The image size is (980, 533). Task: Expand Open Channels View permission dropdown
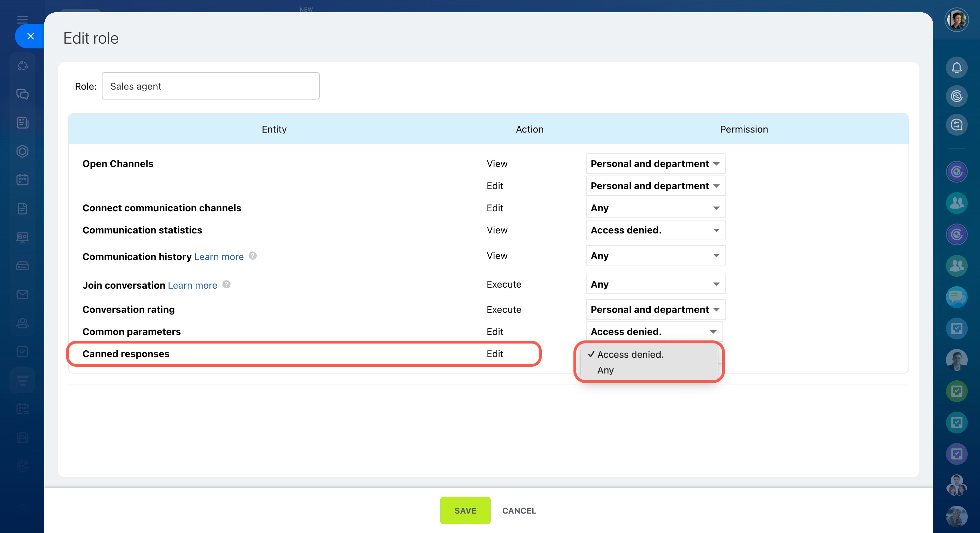click(x=655, y=164)
